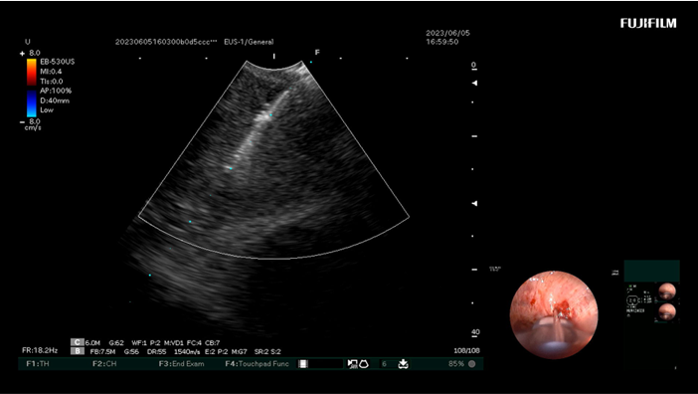The width and height of the screenshot is (698, 394).
Task: Click the FUJIFILM logo
Action: (x=648, y=23)
